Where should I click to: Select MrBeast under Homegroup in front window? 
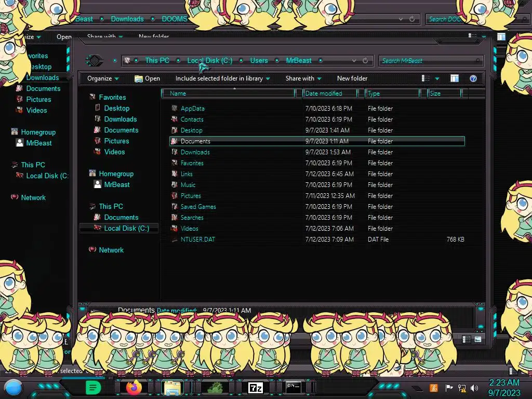coord(117,184)
